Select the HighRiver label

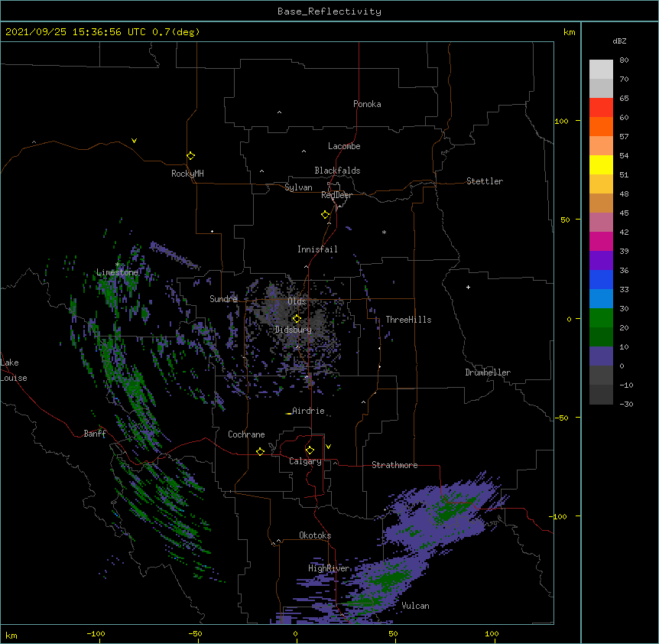[x=328, y=568]
